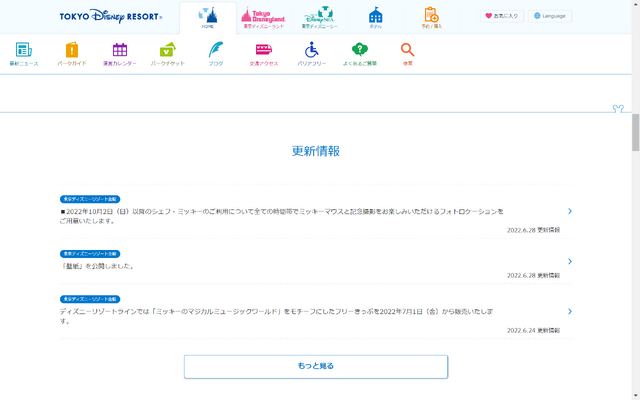Screen dimensions: 640x400
Task: Click the 検索 magnifying glass icon
Action: [x=407, y=50]
